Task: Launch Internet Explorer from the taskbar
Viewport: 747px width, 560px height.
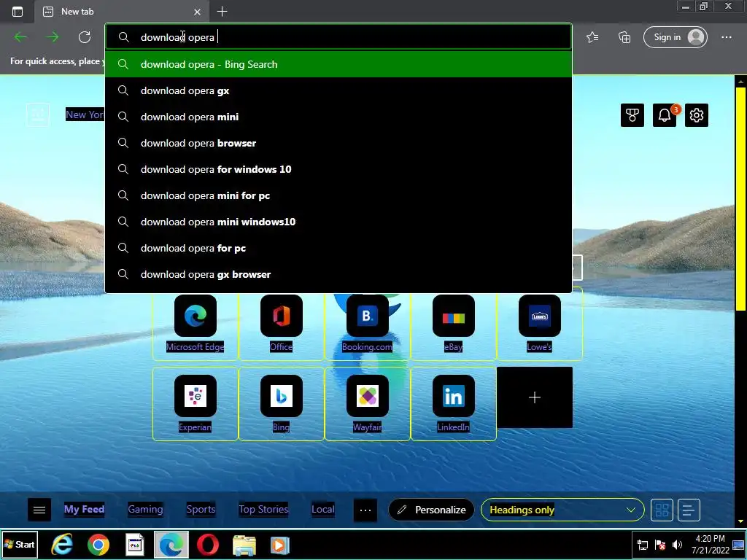Action: coord(62,545)
